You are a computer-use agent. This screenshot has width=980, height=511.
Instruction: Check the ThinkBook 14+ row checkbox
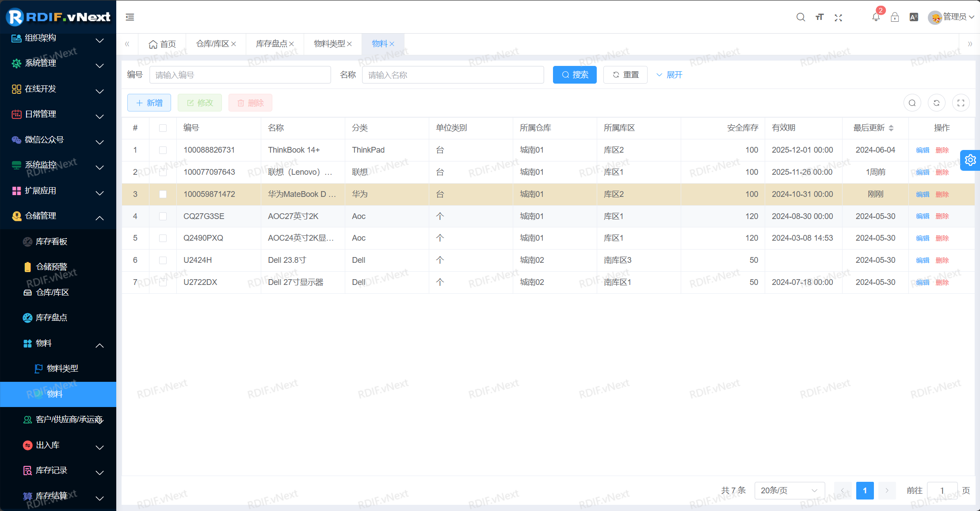163,150
